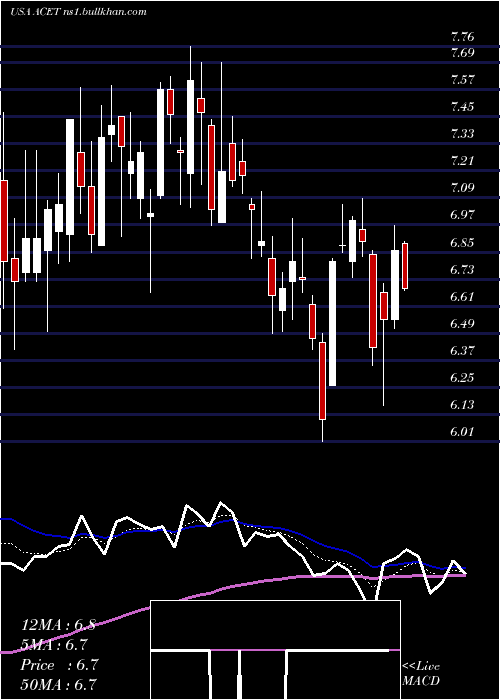The height and width of the screenshot is (700, 500).
Task: Pick the 7.21 price axis value
Action: (462, 161)
